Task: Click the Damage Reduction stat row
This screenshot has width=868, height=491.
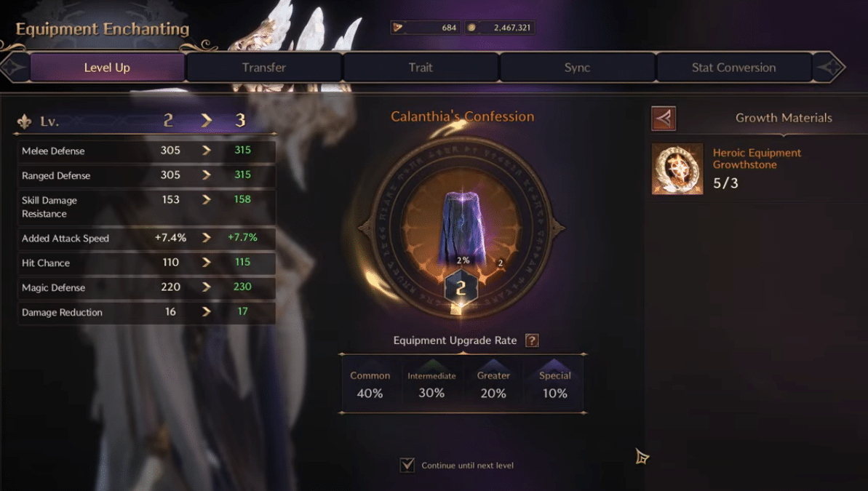Action: tap(147, 312)
